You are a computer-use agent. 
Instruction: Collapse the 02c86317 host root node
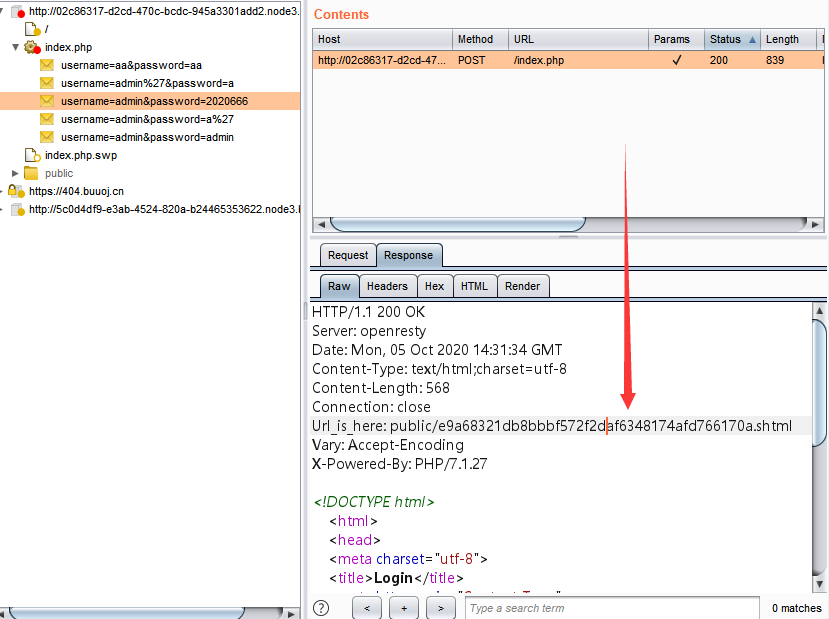[2, 11]
